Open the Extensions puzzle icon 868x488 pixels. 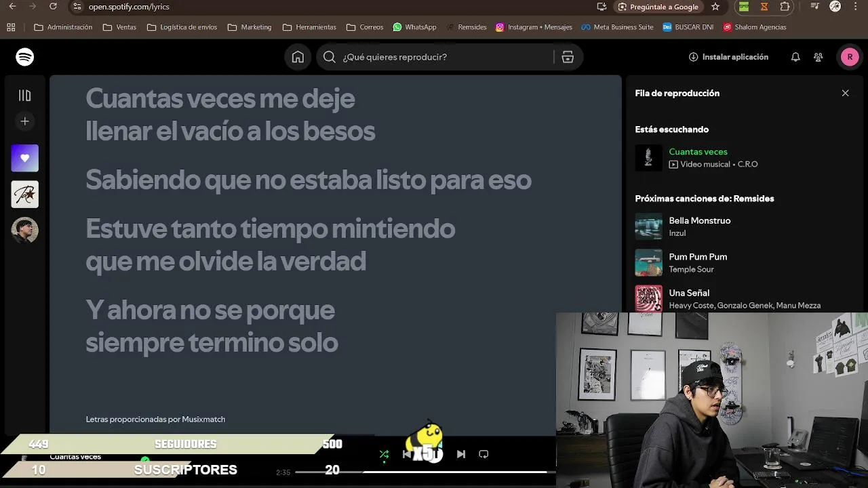tap(785, 7)
